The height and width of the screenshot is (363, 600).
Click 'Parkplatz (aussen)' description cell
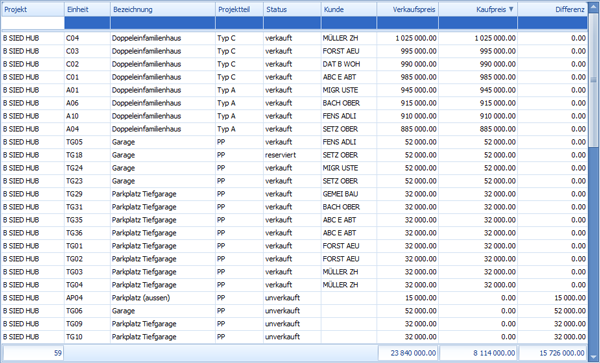(x=163, y=298)
